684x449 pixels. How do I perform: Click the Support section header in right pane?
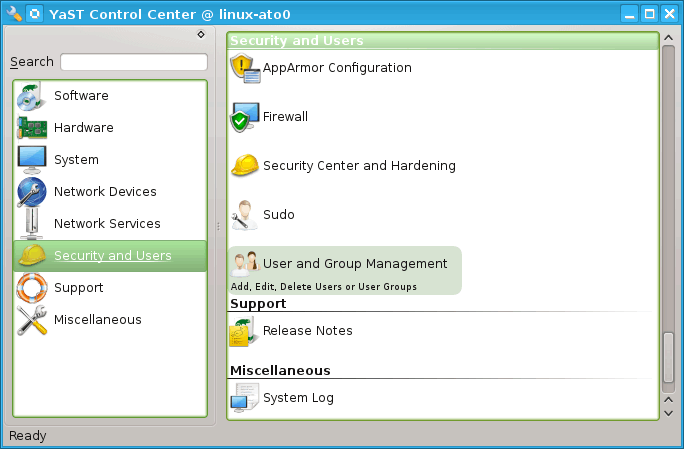258,304
